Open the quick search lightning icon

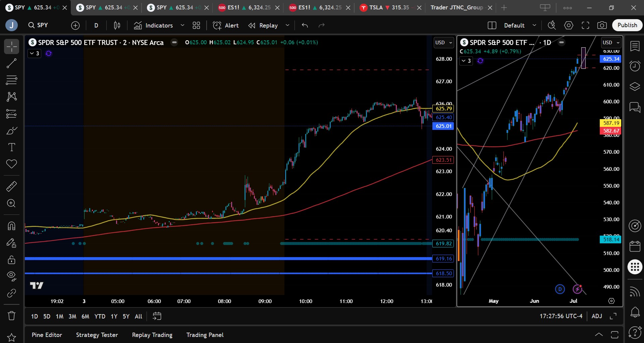click(552, 25)
